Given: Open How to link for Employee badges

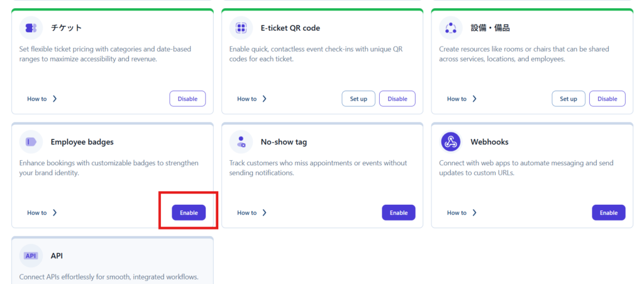Looking at the screenshot, I should pos(42,213).
